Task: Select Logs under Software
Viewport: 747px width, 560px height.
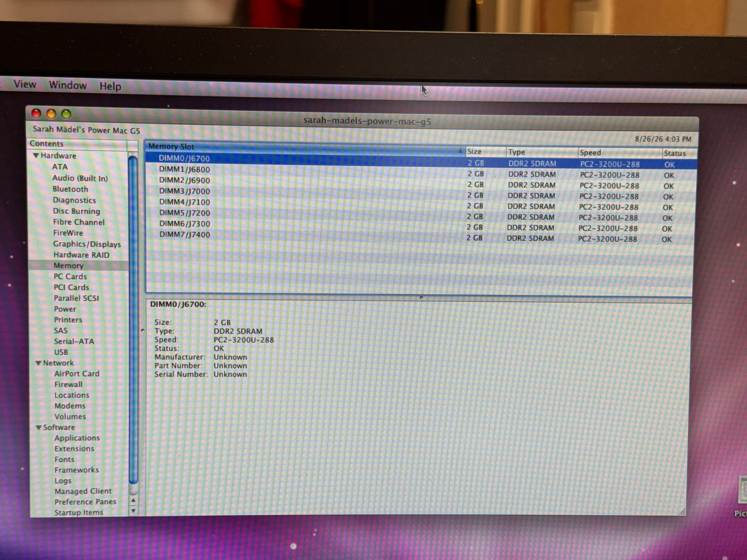Action: 63,481
